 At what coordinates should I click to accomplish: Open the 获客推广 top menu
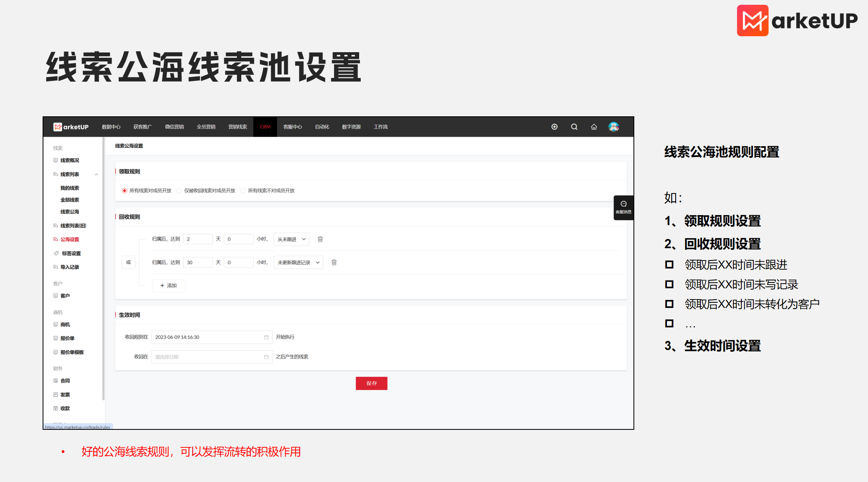pyautogui.click(x=143, y=127)
